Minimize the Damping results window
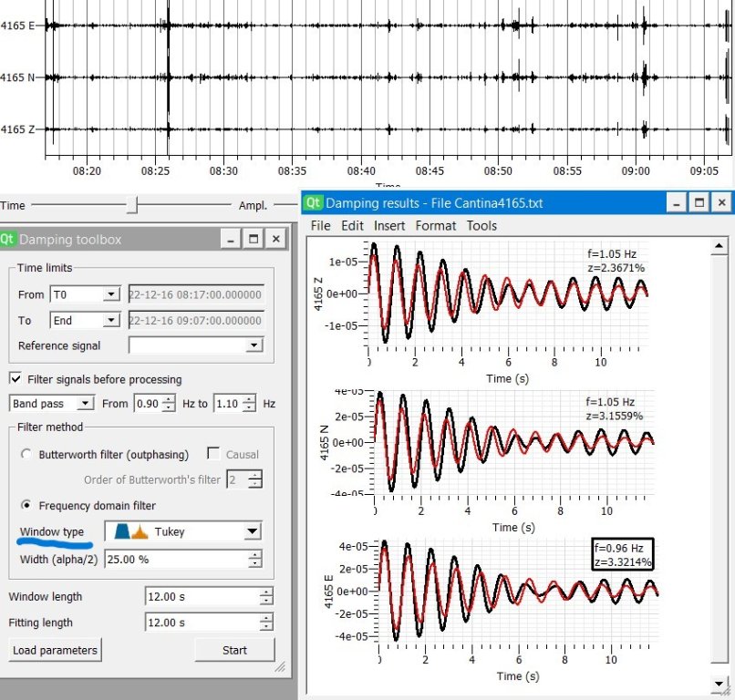 tap(675, 203)
